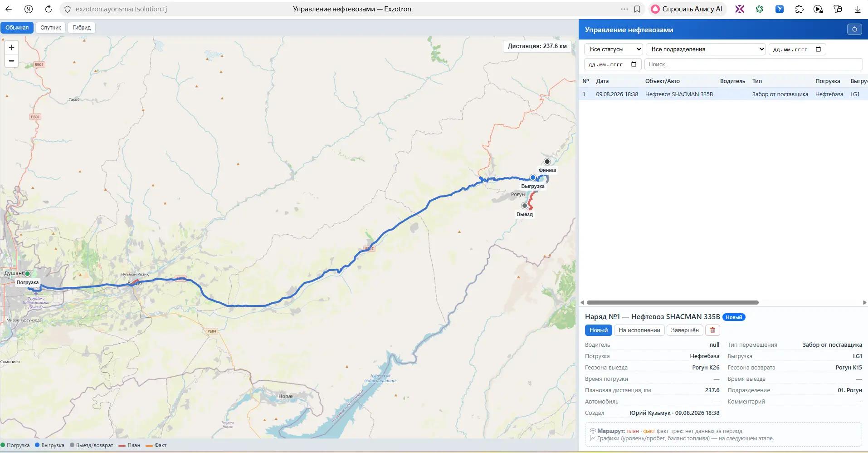
Task: Click the green Погрузка marker near Душанбе
Action: [28, 273]
